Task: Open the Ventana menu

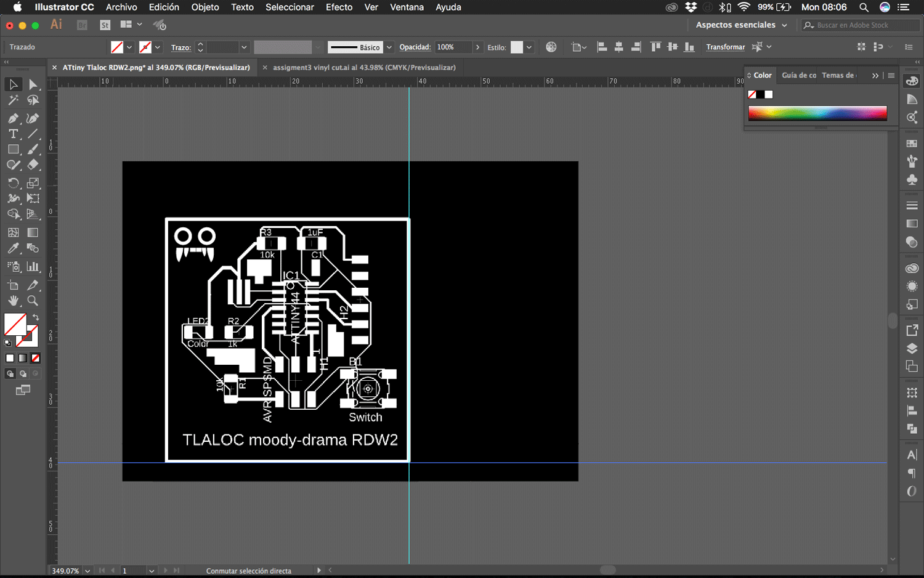Action: [x=407, y=7]
